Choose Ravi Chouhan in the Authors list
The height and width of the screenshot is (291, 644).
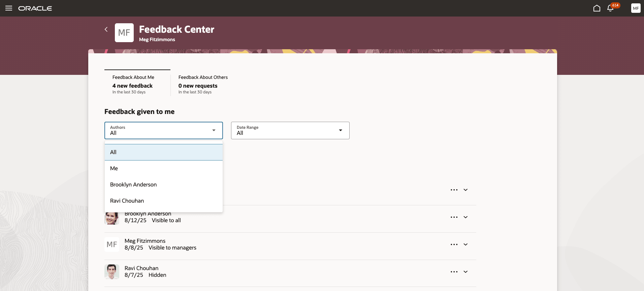pyautogui.click(x=164, y=201)
